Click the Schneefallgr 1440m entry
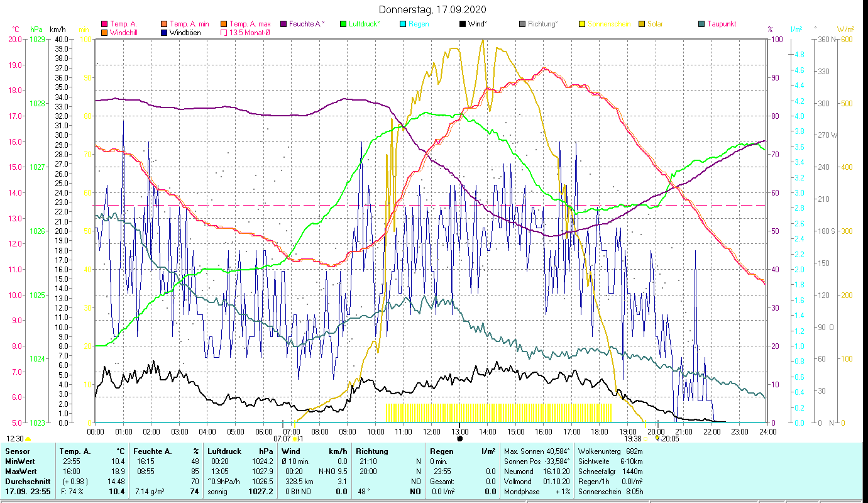This screenshot has width=868, height=503. (x=610, y=472)
